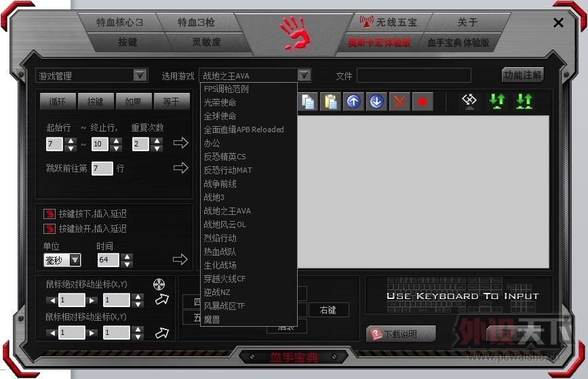Screen dimensions: 588x379
Task: Click the crosshair target icon for coordinates
Action: (x=159, y=285)
